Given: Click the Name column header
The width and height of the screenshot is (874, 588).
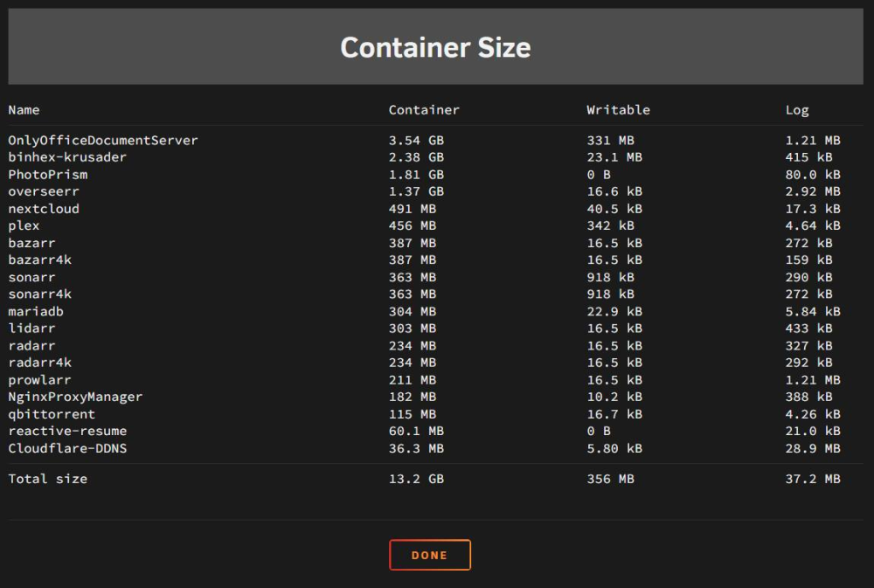Looking at the screenshot, I should click(x=24, y=110).
